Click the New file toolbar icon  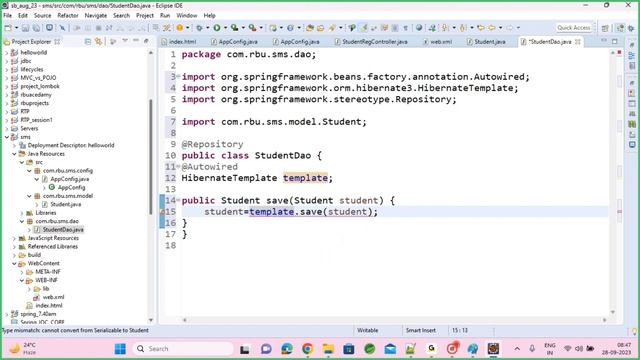coord(8,28)
